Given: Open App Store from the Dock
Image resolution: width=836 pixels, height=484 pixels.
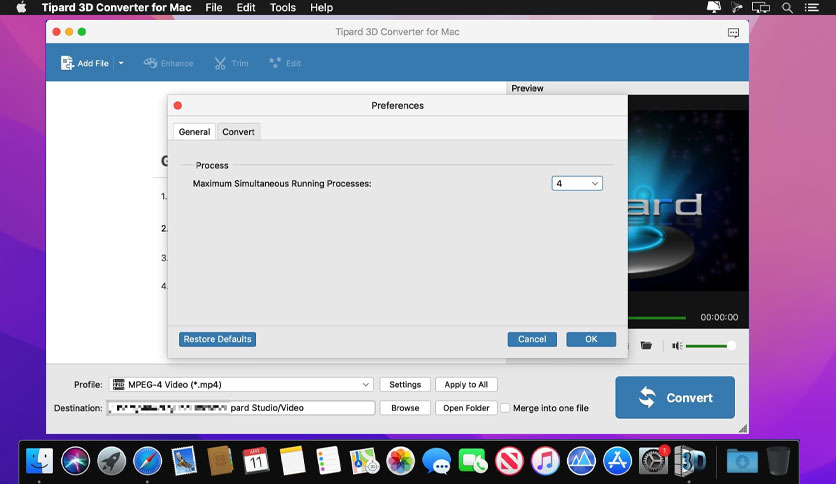Looking at the screenshot, I should 617,461.
